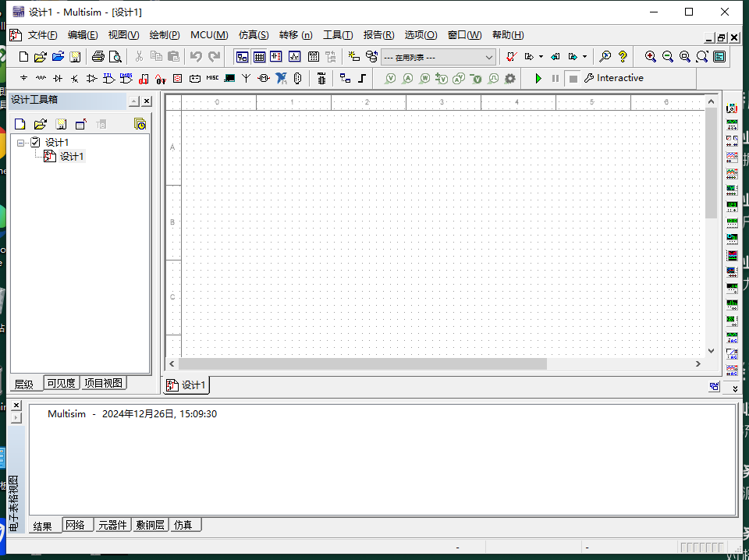This screenshot has height=560, width=749.
Task: Click the horizontal scrollbar of the schematic canvas
Action: pyautogui.click(x=363, y=363)
